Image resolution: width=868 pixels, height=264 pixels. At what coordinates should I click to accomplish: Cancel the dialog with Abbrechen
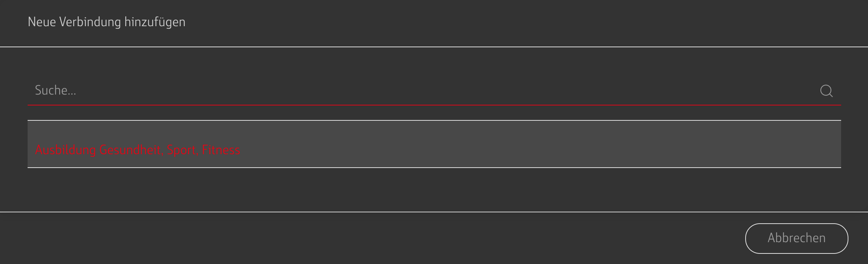[796, 238]
